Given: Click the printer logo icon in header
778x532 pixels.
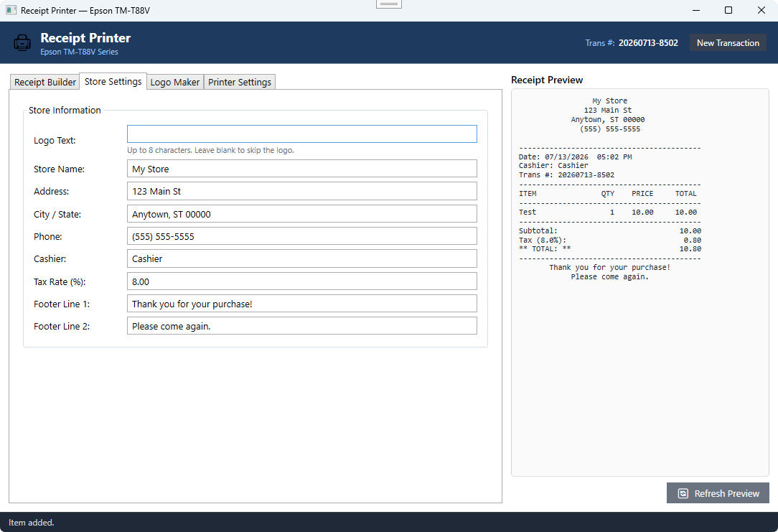Looking at the screenshot, I should (22, 42).
